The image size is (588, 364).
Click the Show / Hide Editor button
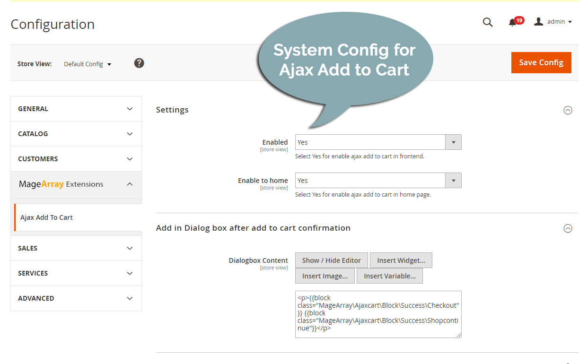pyautogui.click(x=331, y=260)
